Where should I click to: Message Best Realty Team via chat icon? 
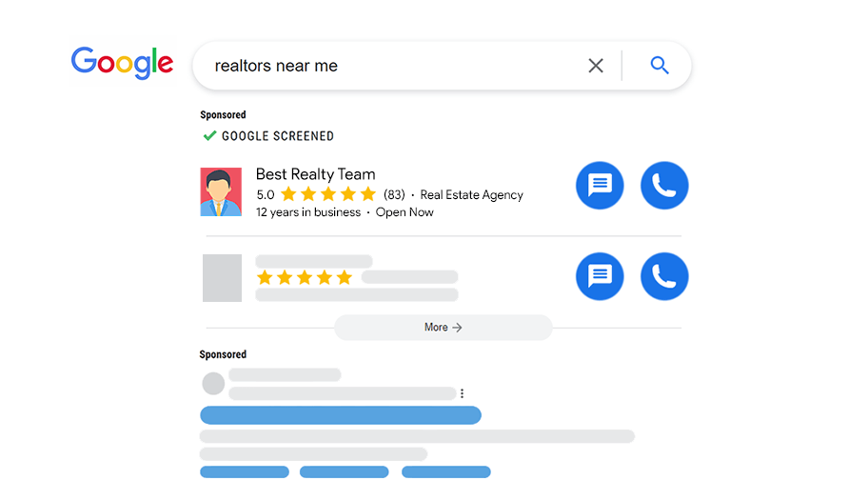pos(600,186)
